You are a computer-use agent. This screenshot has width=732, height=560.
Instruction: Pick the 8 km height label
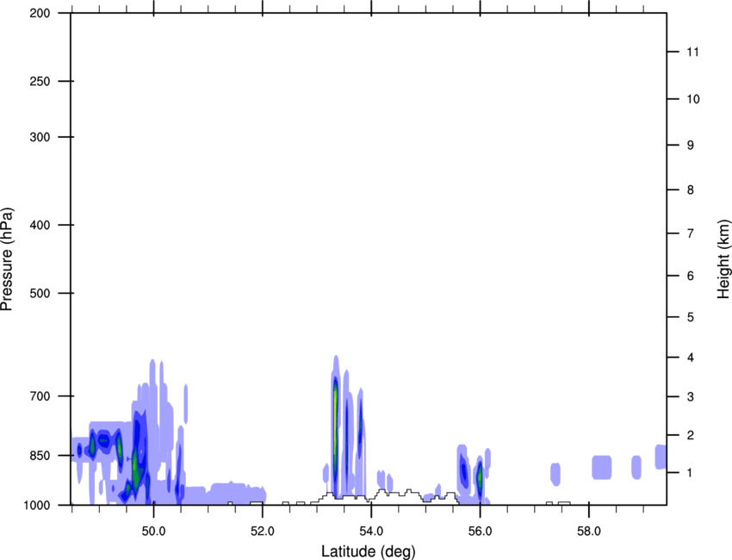(x=691, y=190)
